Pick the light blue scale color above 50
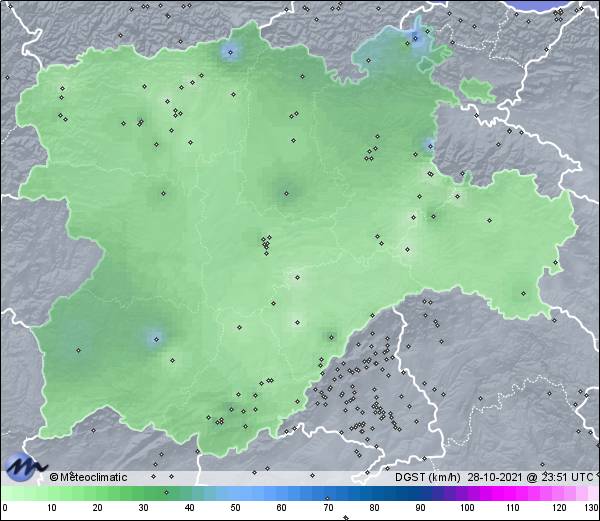The image size is (600, 521). tap(235, 493)
